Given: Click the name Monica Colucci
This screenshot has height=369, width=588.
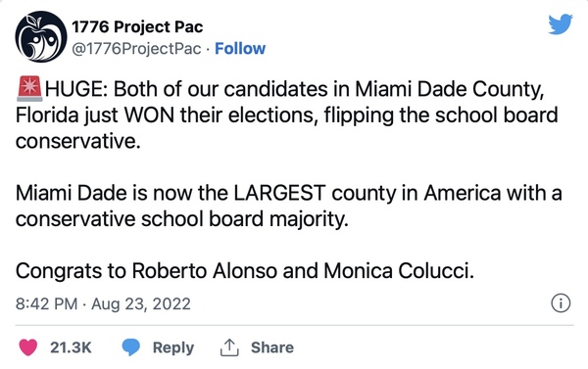Looking at the screenshot, I should coord(399,271).
